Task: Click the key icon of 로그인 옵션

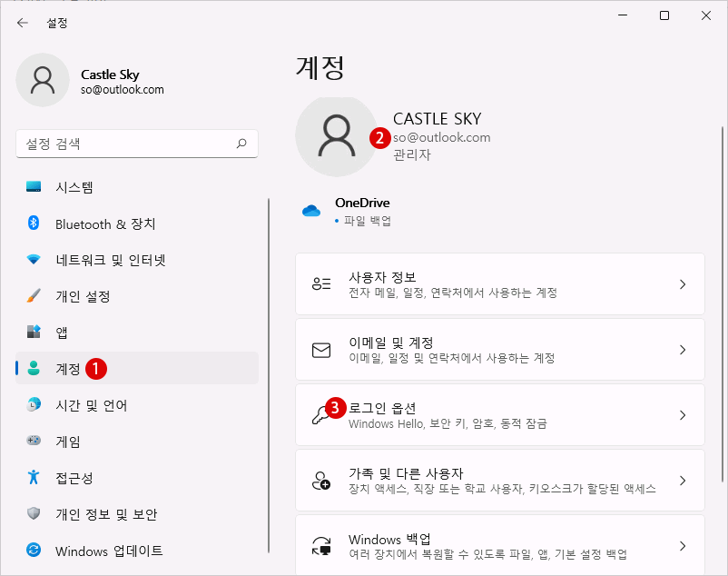Action: coord(320,415)
